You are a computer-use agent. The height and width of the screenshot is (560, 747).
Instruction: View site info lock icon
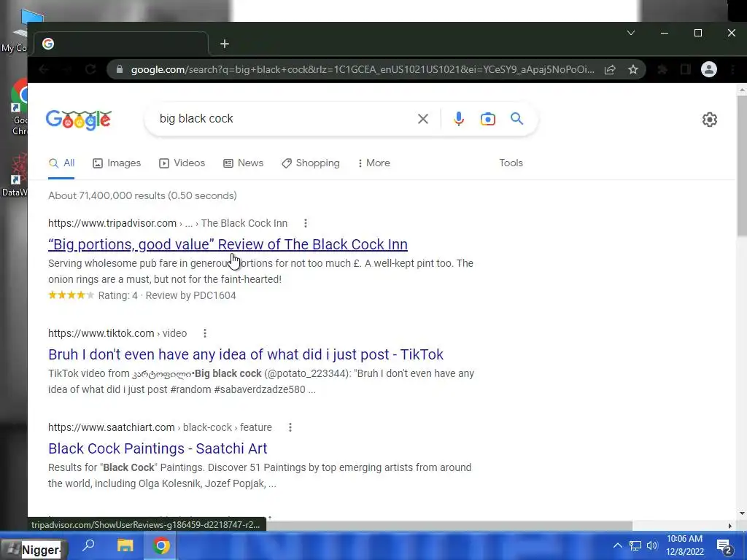click(120, 69)
